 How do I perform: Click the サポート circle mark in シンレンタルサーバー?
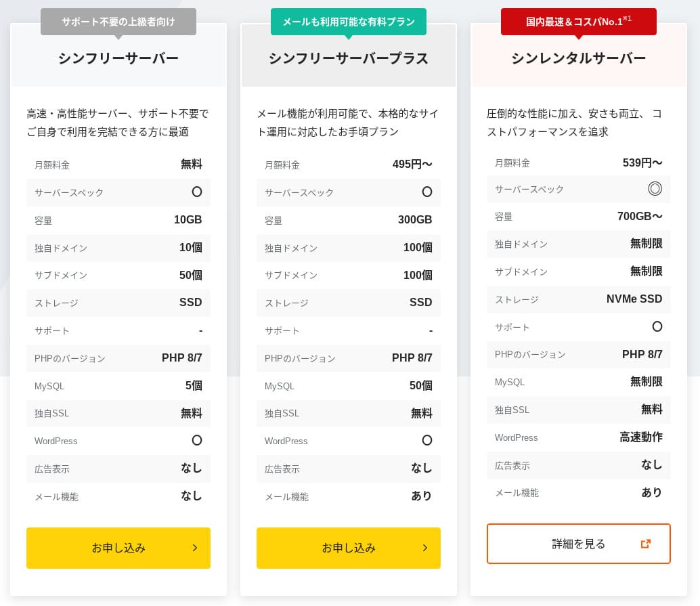[657, 326]
